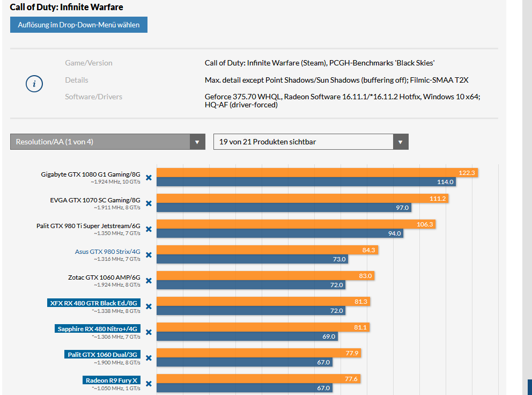The image size is (532, 395).
Task: Remove Palit GTX 1060 Dual/3G row
Action: (x=149, y=359)
